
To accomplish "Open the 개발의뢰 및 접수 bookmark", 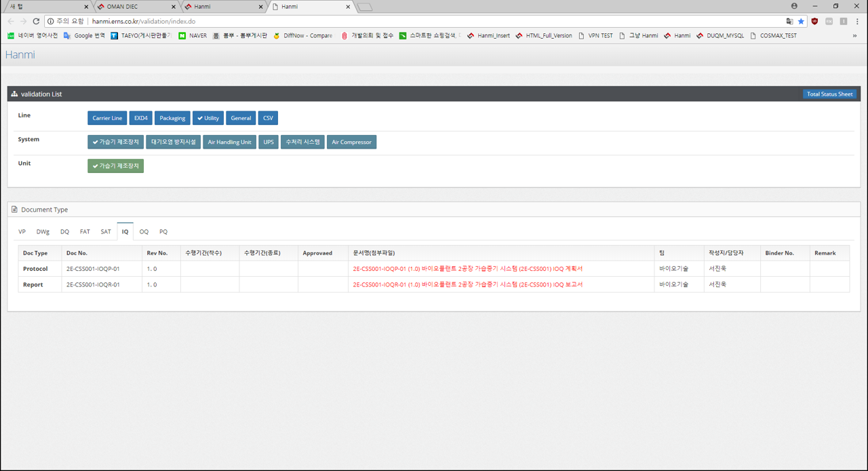I will pos(367,35).
